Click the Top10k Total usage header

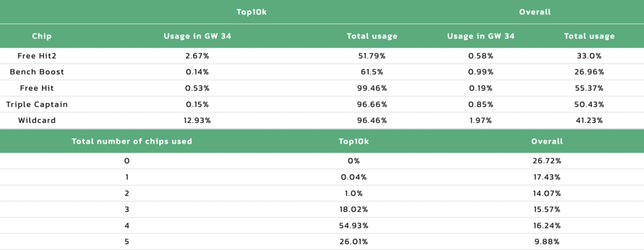(372, 36)
